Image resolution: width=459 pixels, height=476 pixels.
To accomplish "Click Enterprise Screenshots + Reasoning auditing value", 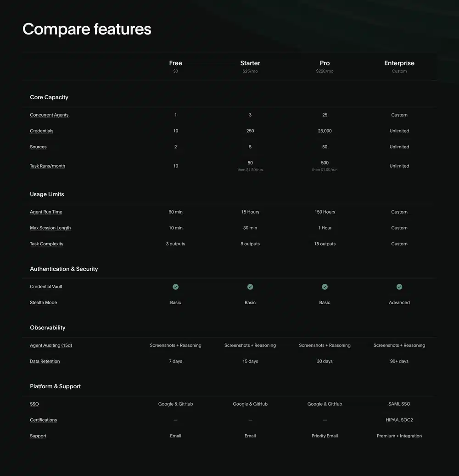I will (x=399, y=345).
